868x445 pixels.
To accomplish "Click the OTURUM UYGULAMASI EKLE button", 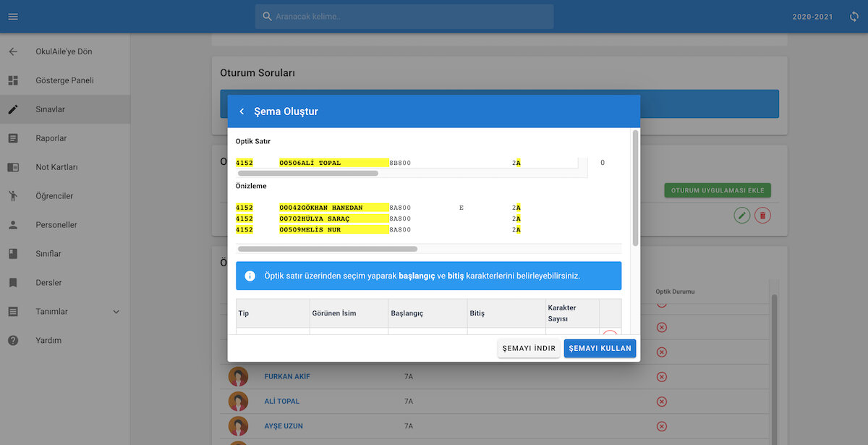I will [718, 190].
